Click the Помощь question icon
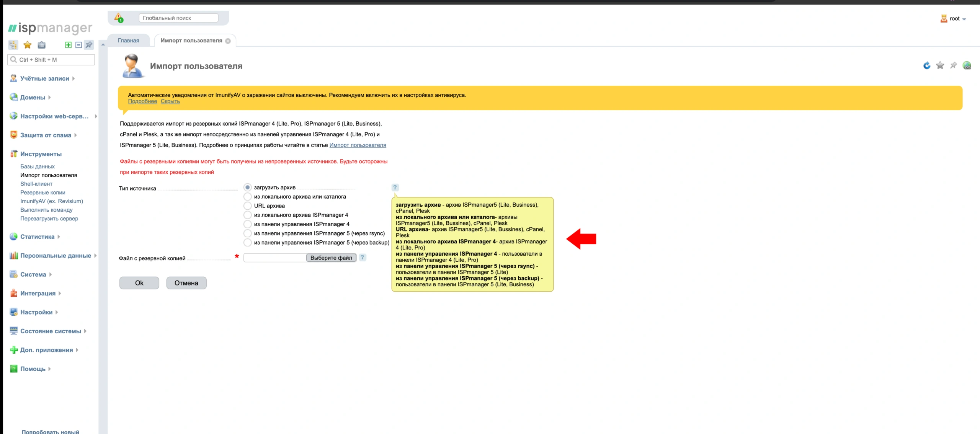The width and height of the screenshot is (980, 434). click(13, 369)
